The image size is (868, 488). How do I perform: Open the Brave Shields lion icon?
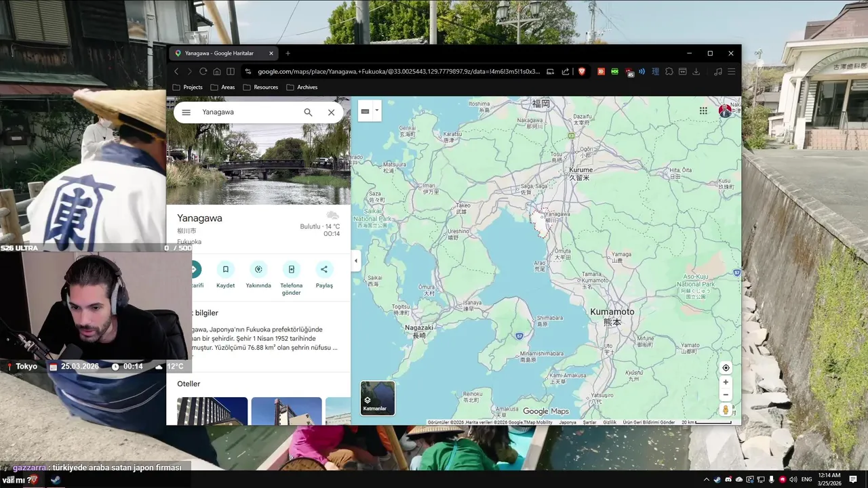[x=582, y=71]
